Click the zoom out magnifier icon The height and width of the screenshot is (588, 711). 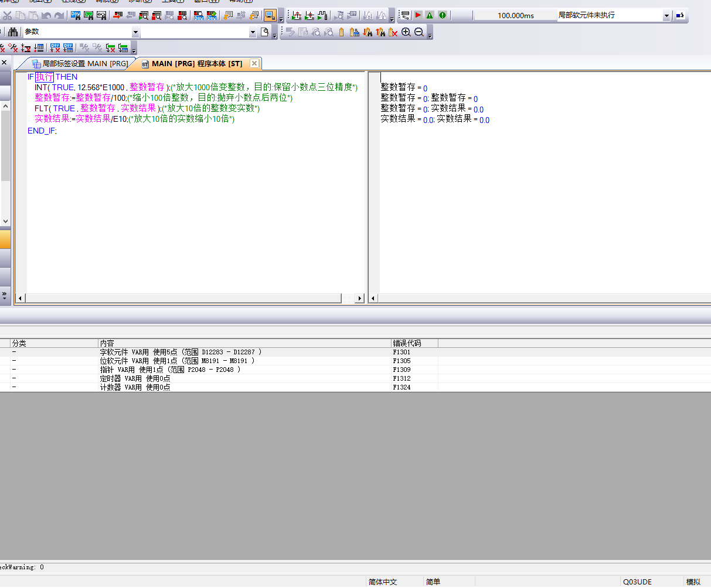coord(419,32)
